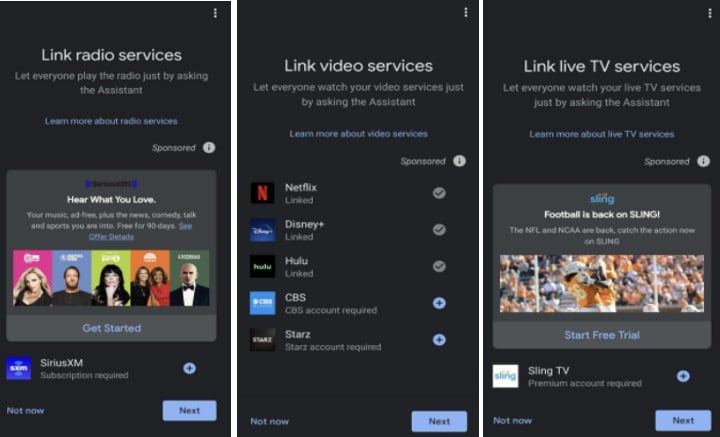Toggle the Hulu linked checkmark

[x=439, y=266]
